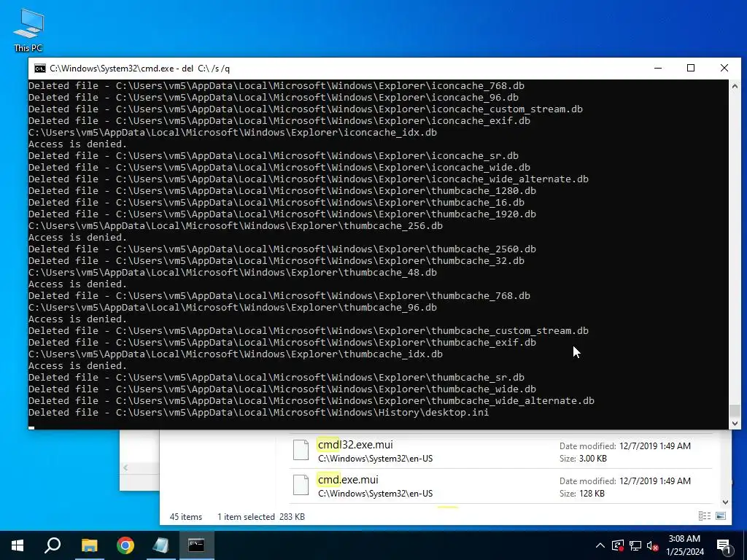The image size is (747, 560).
Task: Switch Explorer to details view icon
Action: [704, 516]
